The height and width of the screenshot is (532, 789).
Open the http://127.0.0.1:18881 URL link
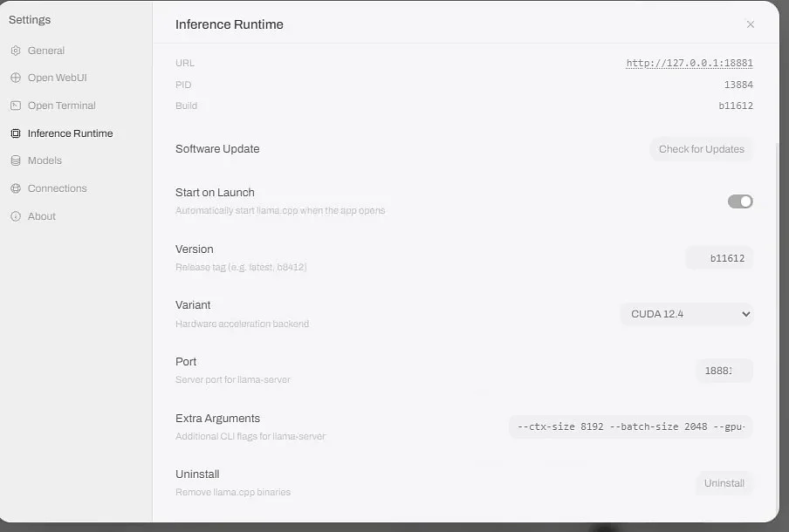(x=690, y=64)
